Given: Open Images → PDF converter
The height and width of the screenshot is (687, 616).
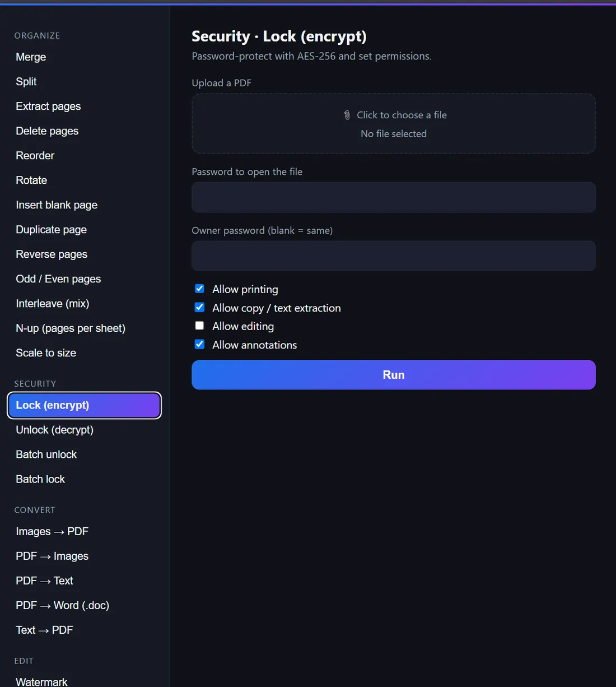Looking at the screenshot, I should 84,531.
